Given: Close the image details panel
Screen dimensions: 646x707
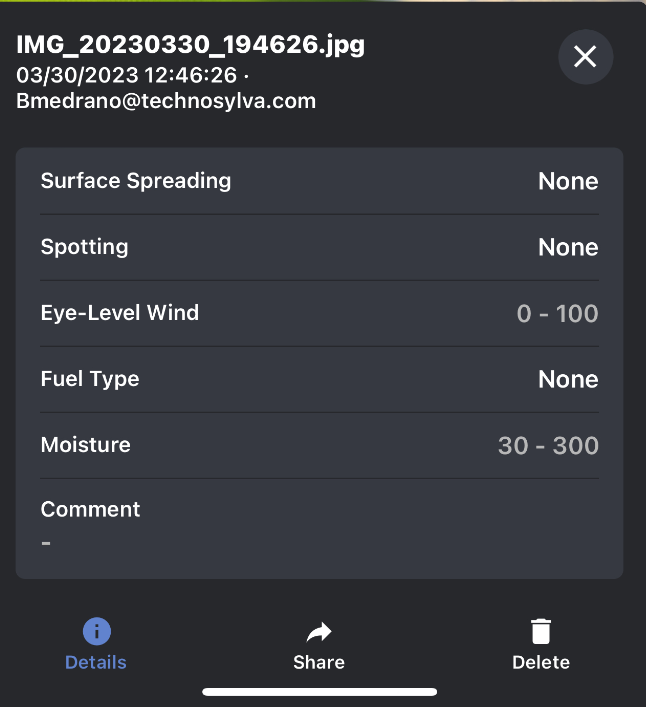Looking at the screenshot, I should pos(585,57).
